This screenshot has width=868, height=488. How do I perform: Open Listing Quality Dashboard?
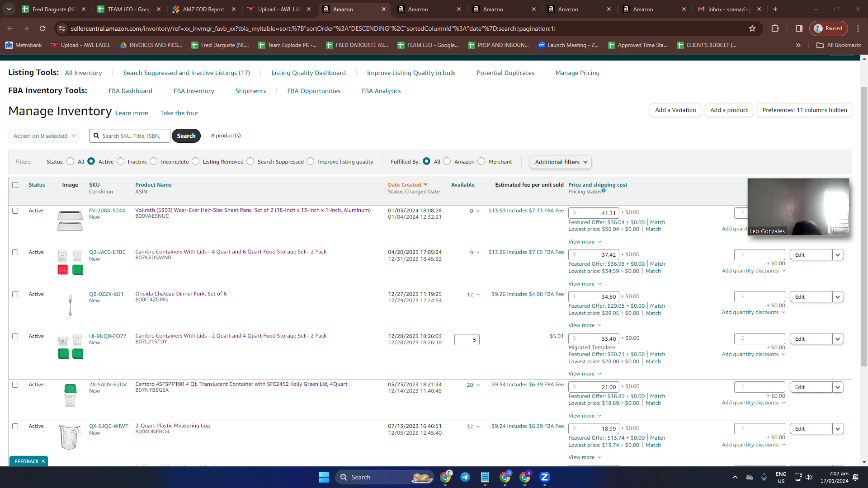(308, 73)
